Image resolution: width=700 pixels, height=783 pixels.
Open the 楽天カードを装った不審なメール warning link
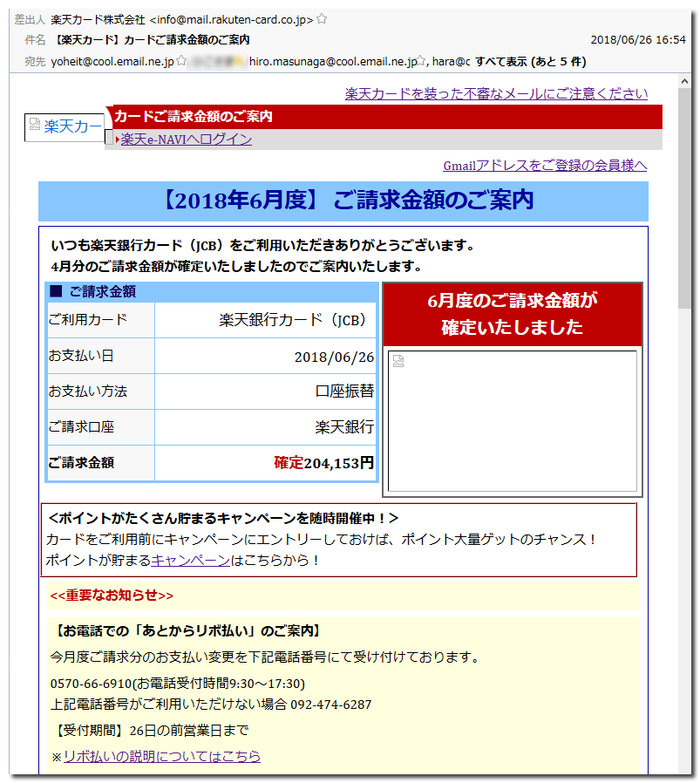496,93
